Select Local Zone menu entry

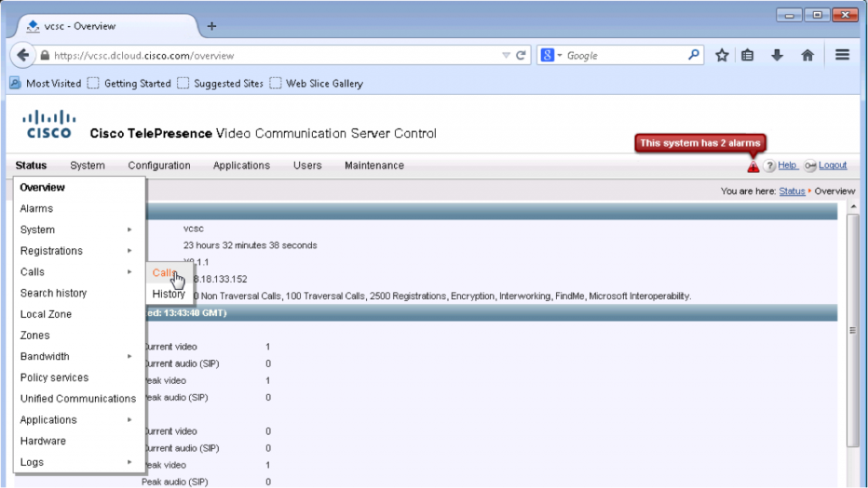pos(79,313)
